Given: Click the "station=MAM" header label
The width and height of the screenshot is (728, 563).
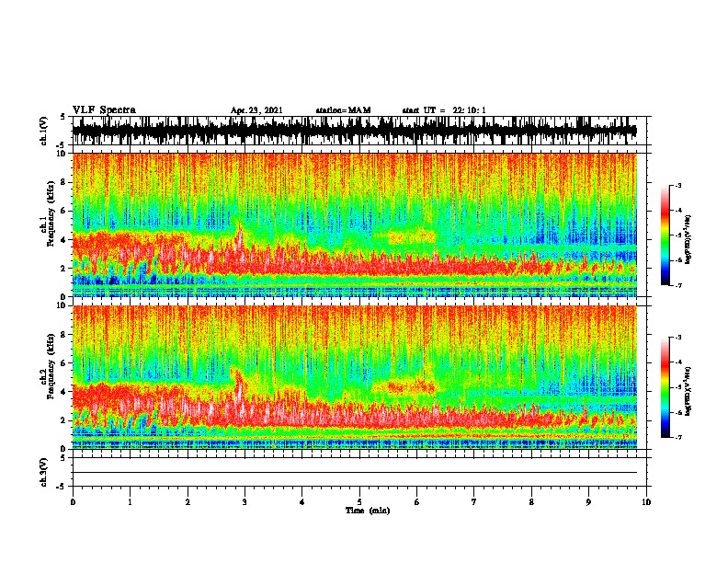Looking at the screenshot, I should pos(343,110).
